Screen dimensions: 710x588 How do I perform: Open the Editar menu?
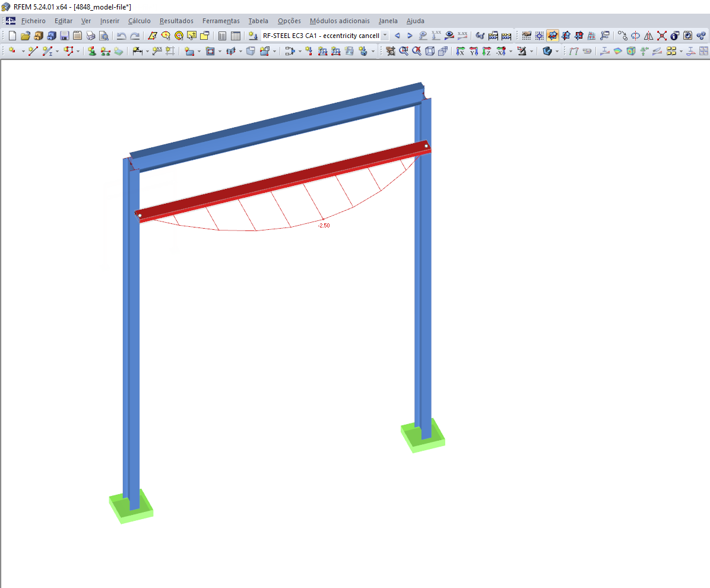[64, 21]
